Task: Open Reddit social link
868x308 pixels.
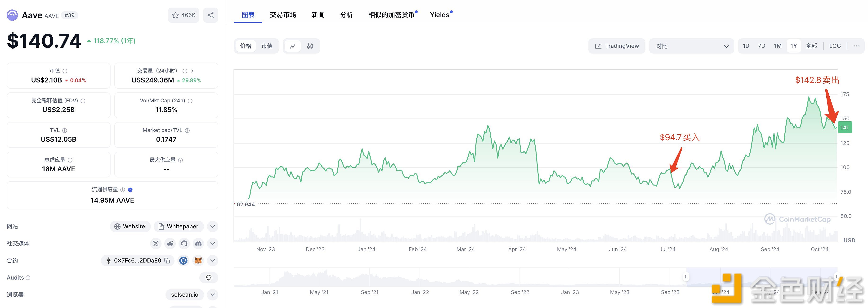Action: pyautogui.click(x=170, y=244)
